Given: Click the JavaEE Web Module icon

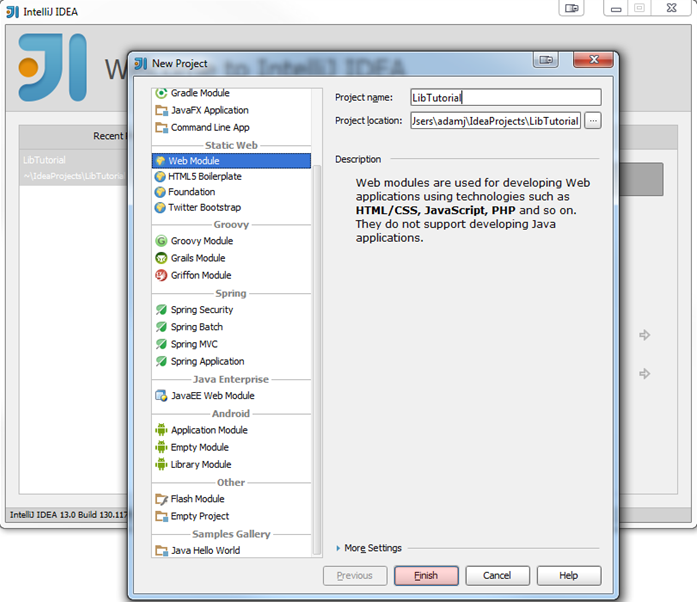Looking at the screenshot, I should click(161, 395).
